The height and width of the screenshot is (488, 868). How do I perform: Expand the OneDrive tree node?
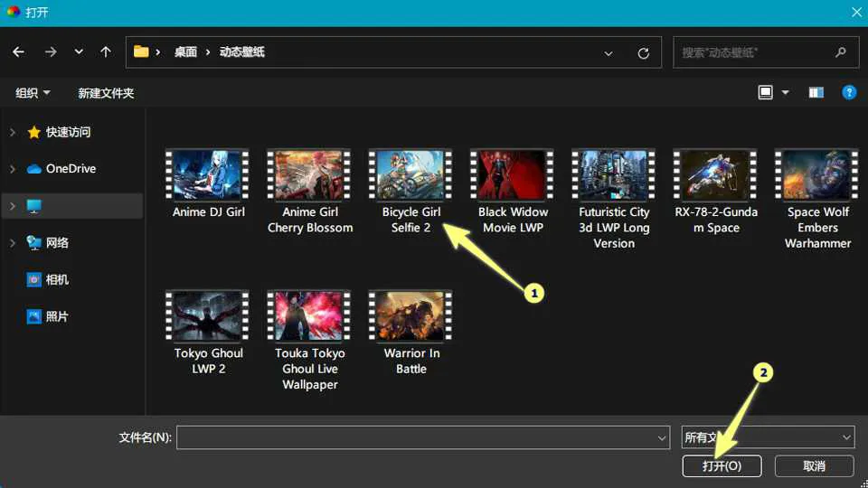[12, 169]
